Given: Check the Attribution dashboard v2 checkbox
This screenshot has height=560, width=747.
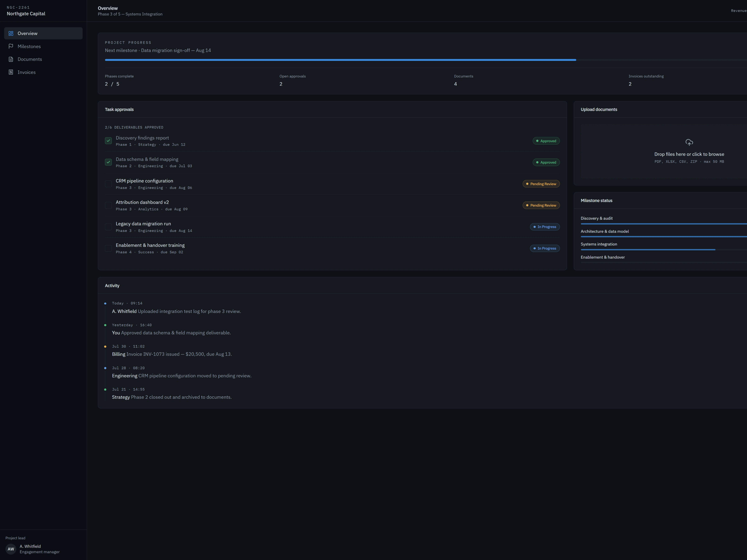Looking at the screenshot, I should point(108,205).
